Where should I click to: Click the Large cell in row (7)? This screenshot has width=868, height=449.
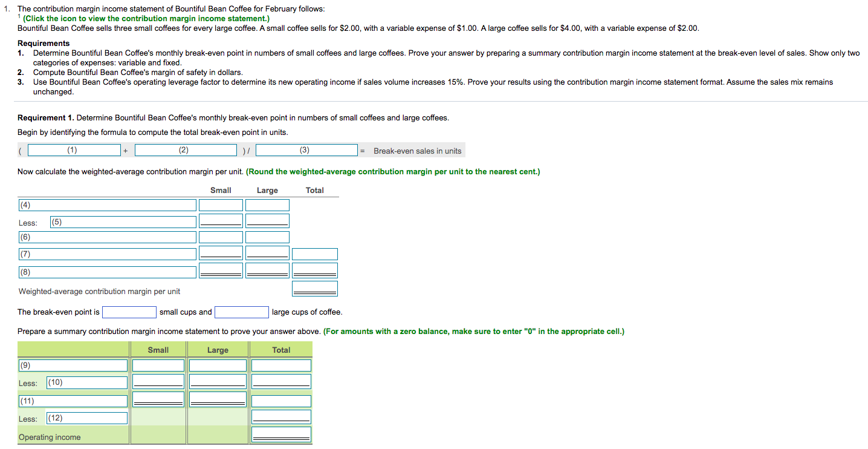[267, 253]
